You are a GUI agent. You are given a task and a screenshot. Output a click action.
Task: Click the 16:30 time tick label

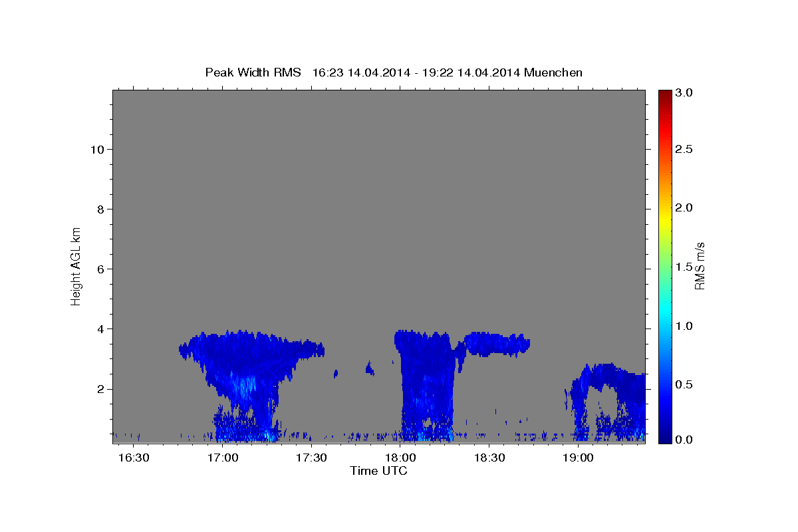click(x=134, y=458)
